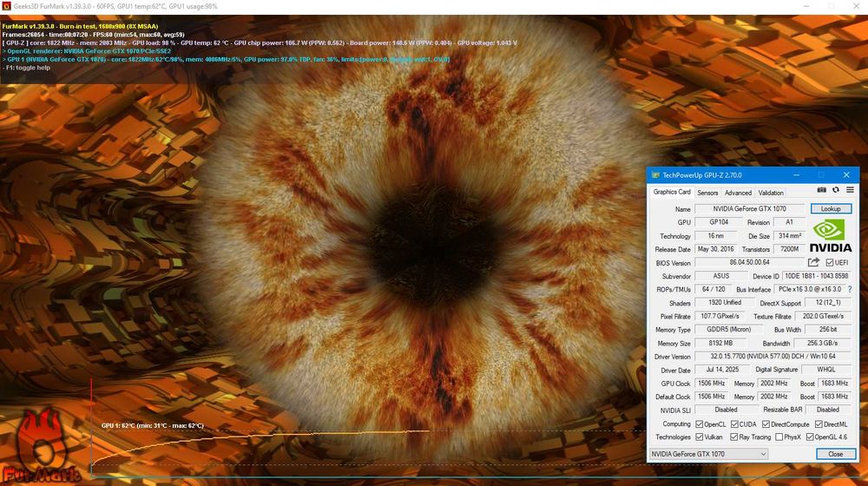This screenshot has height=486, width=868.
Task: Click the Lookup button
Action: pyautogui.click(x=831, y=208)
